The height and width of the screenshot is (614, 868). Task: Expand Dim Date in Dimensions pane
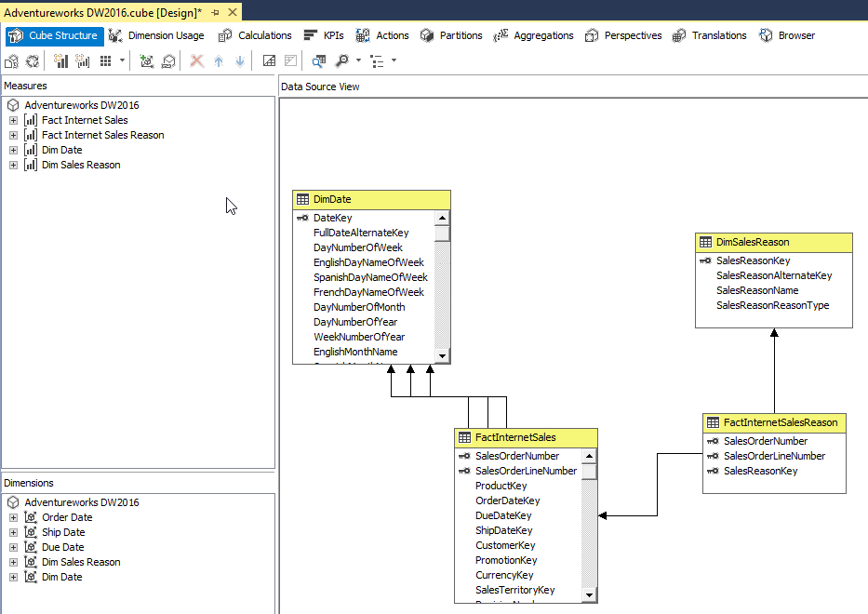pyautogui.click(x=13, y=578)
